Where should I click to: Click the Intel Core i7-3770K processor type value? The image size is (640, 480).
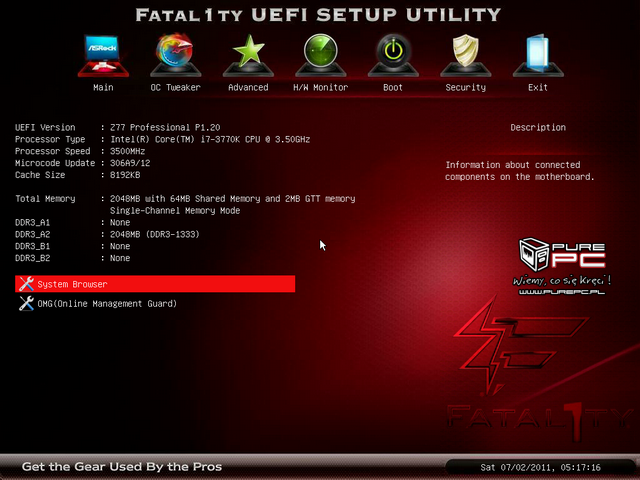coord(210,139)
